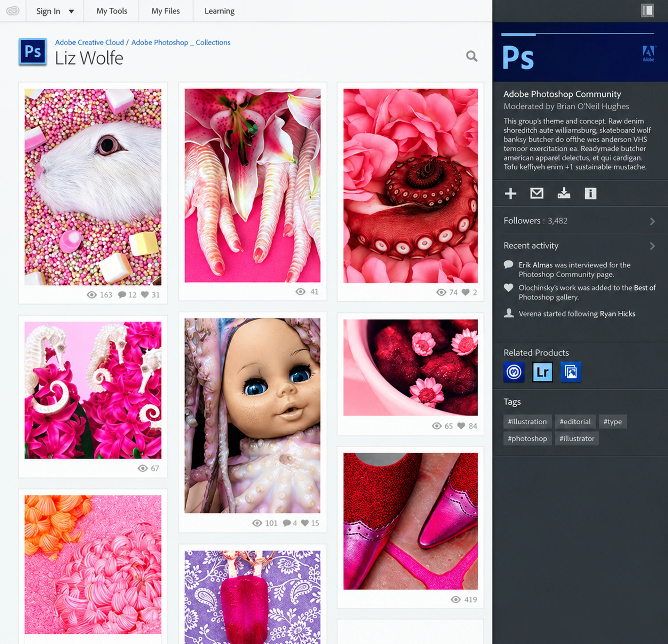Screen dimensions: 668x644
Task: Click views eye icon showing 163
Action: [92, 295]
